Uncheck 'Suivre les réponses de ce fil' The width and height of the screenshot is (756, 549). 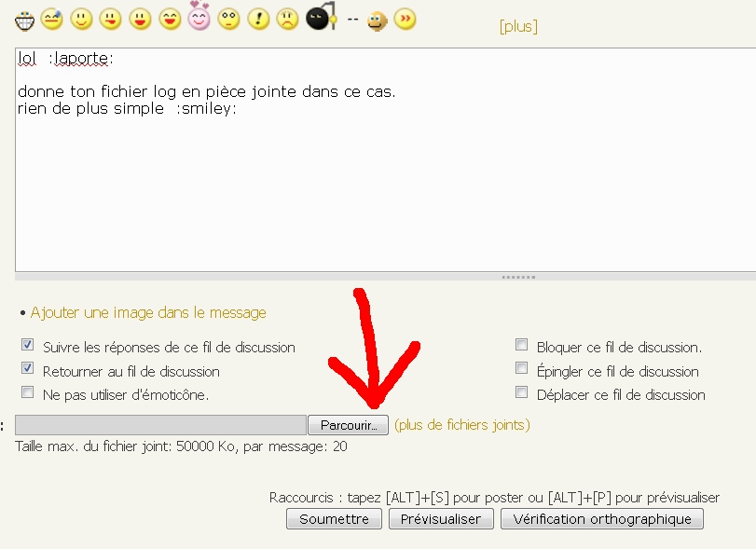click(x=27, y=345)
